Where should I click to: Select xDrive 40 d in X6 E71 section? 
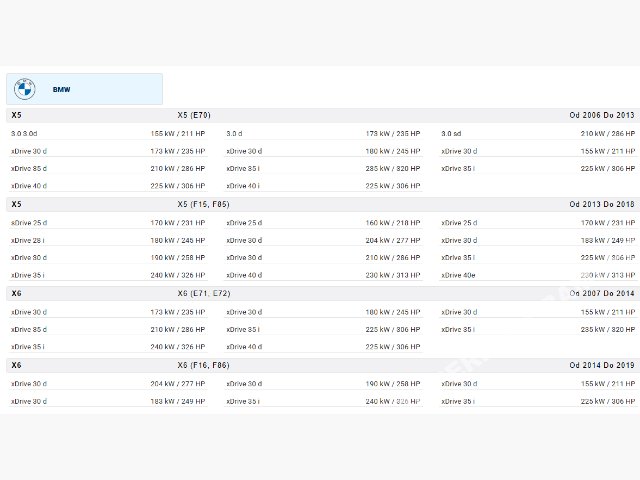tap(243, 347)
